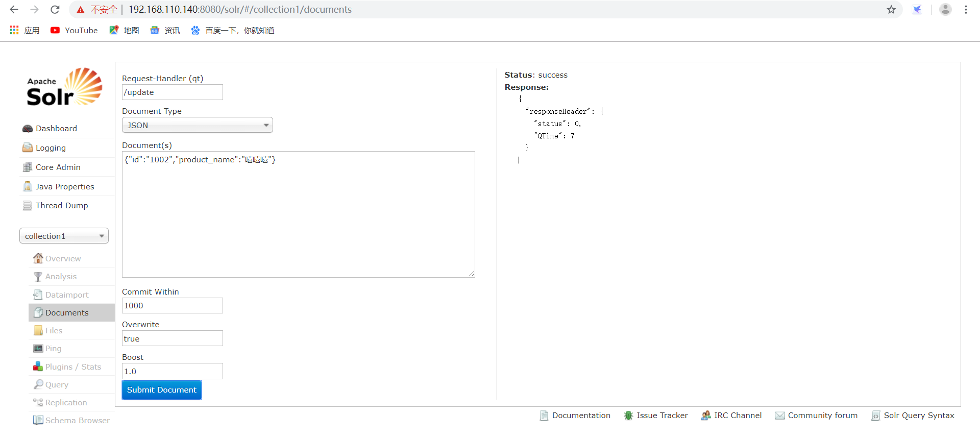
Task: Open the 资讯 bookmark
Action: pos(165,31)
